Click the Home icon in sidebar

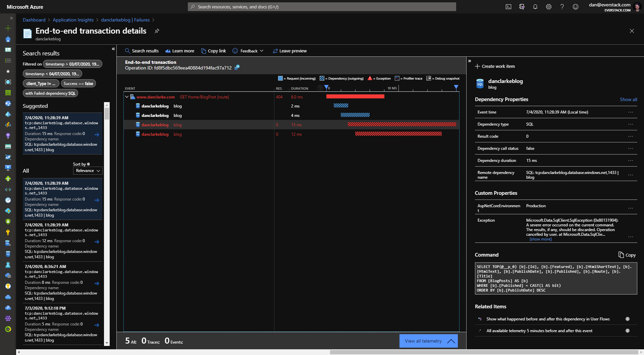click(8, 39)
